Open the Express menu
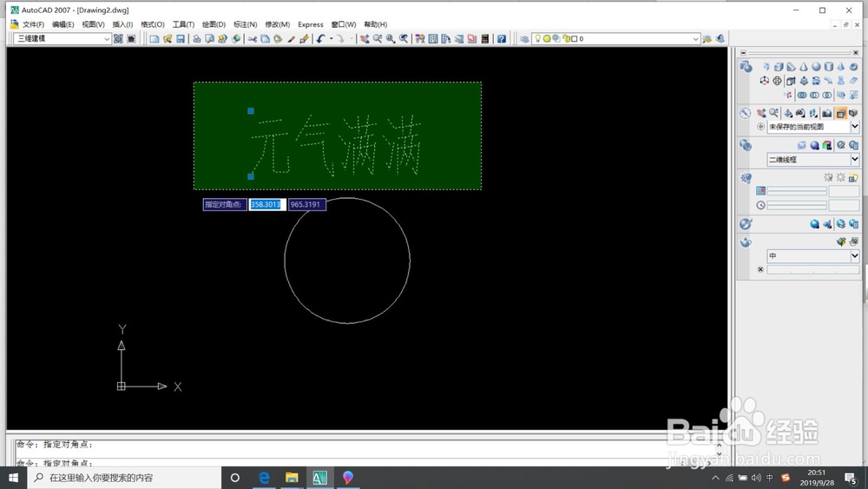 [x=311, y=24]
